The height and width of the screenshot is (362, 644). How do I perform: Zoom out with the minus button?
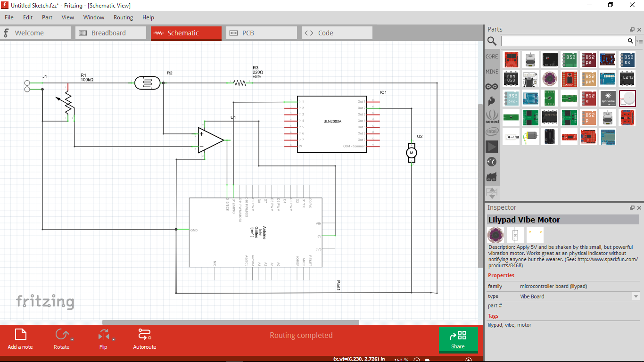click(416, 360)
